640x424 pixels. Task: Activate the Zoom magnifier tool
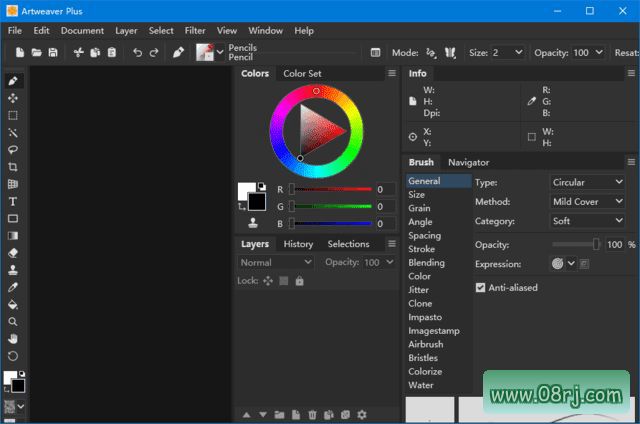[x=13, y=321]
